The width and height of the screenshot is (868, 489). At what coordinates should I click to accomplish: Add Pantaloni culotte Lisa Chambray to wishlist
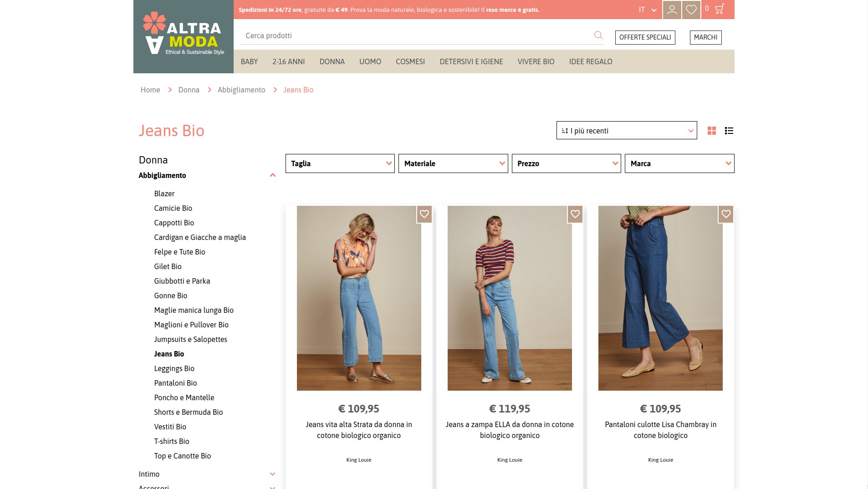point(726,214)
